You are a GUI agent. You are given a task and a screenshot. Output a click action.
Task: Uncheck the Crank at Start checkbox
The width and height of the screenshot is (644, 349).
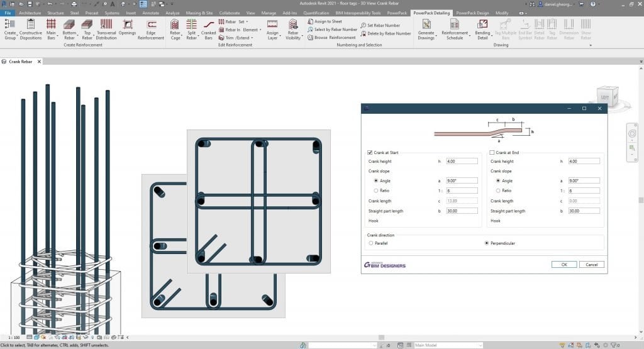click(x=370, y=152)
